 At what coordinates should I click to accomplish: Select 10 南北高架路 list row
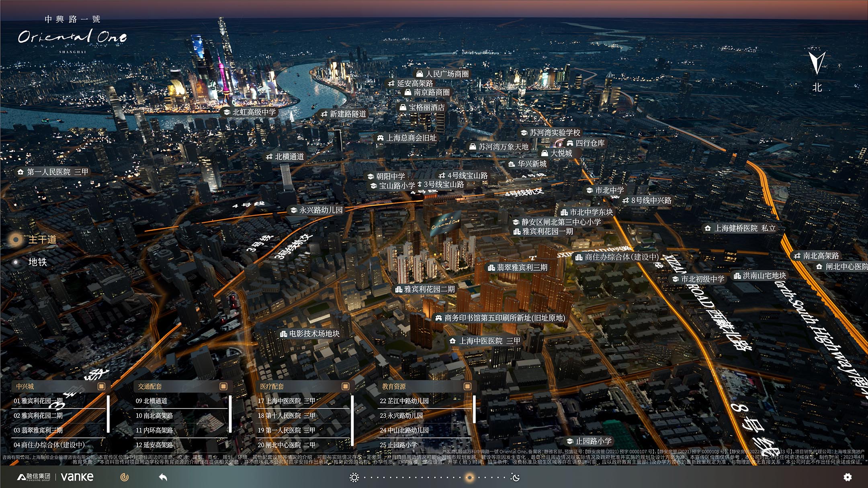click(181, 416)
